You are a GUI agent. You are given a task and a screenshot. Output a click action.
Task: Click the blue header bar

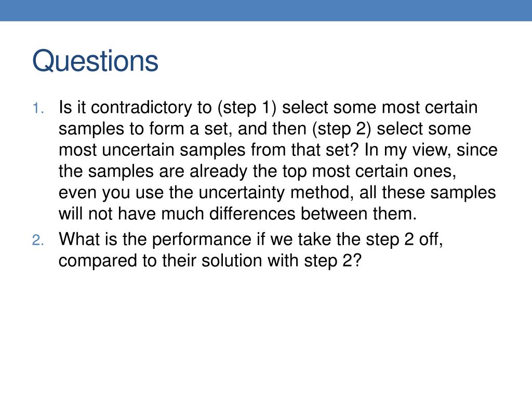coord(266,10)
